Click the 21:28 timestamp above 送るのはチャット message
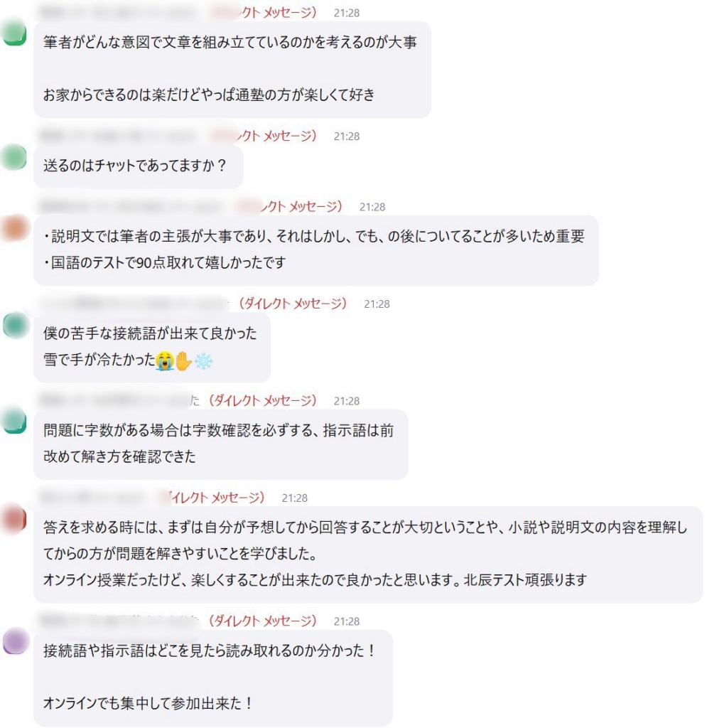Screen dimensions: 707x728 click(347, 136)
